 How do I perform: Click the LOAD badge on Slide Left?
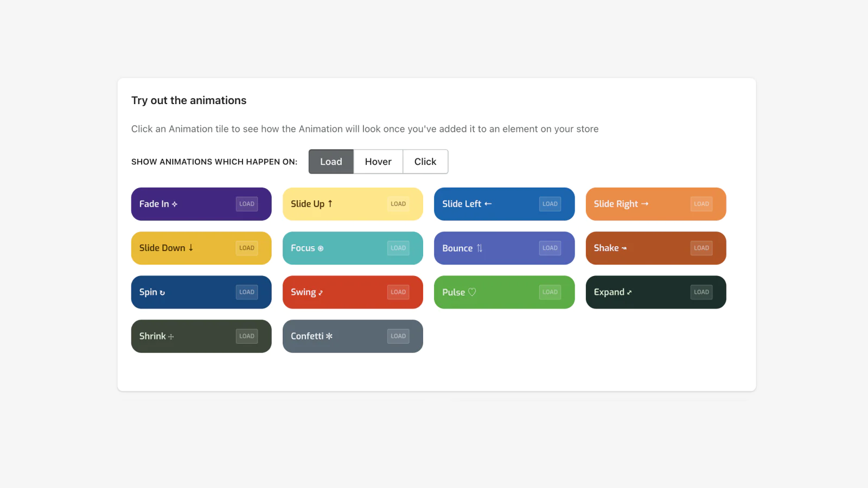550,204
